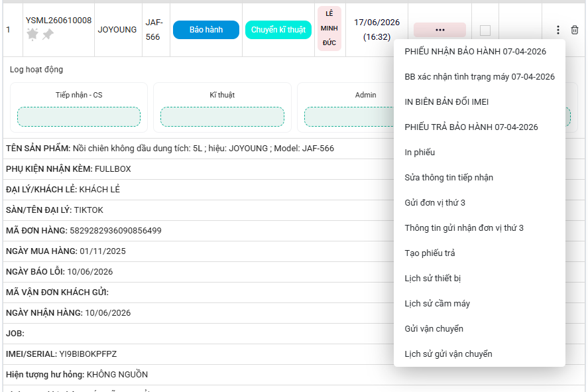Choose Tạo phiếu trả
This screenshot has width=588, height=392.
430,253
